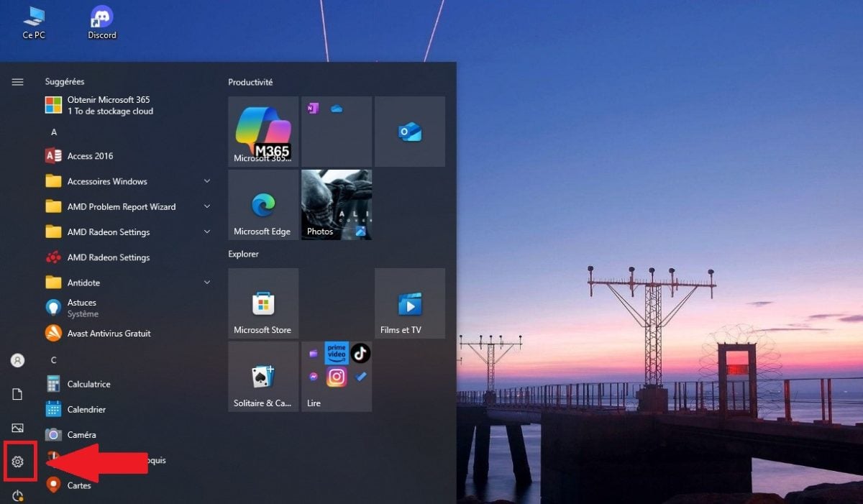Open the Microsoft Store tile
863x504 pixels.
tap(262, 303)
